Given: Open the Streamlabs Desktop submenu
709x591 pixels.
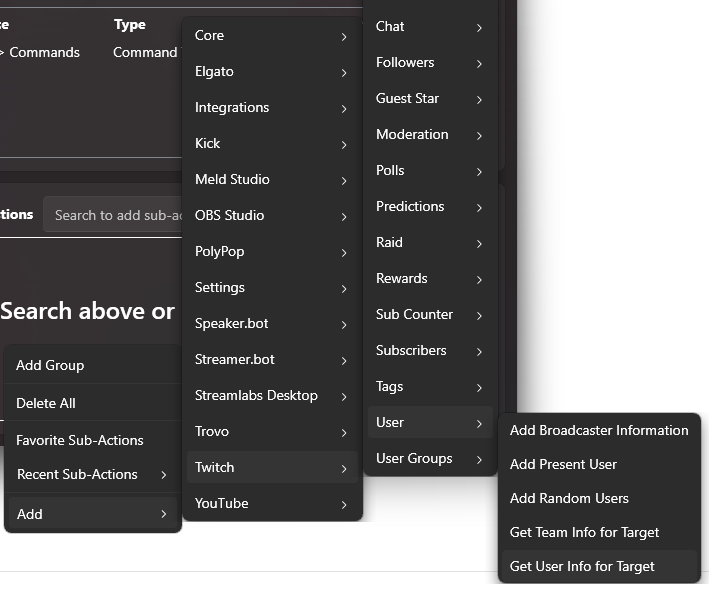Looking at the screenshot, I should click(x=272, y=395).
